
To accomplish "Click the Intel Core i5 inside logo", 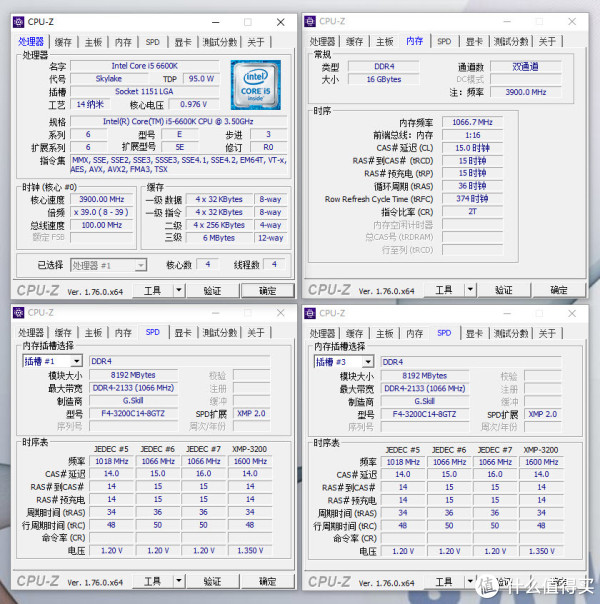I will click(256, 85).
